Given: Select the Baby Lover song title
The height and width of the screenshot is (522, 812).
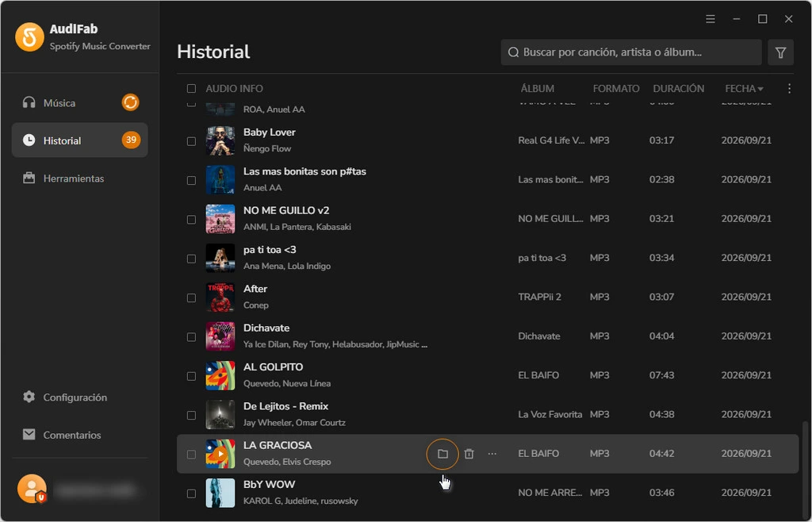Looking at the screenshot, I should [270, 132].
